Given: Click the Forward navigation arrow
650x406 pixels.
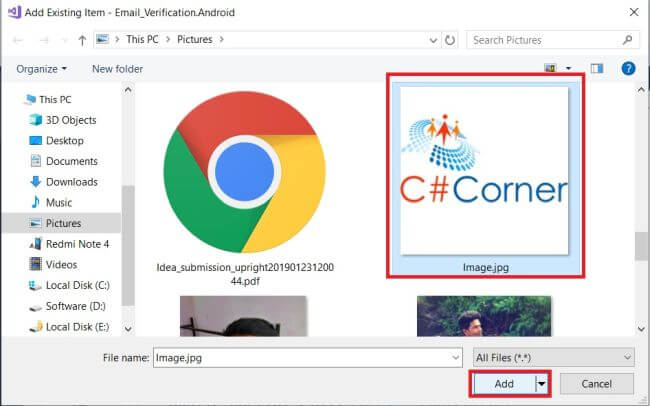Looking at the screenshot, I should [44, 40].
